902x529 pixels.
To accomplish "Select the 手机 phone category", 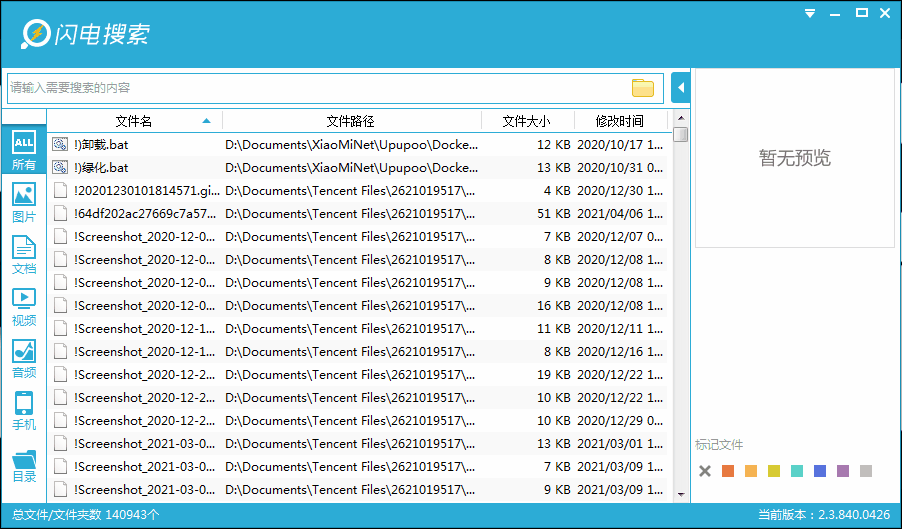I will click(24, 411).
